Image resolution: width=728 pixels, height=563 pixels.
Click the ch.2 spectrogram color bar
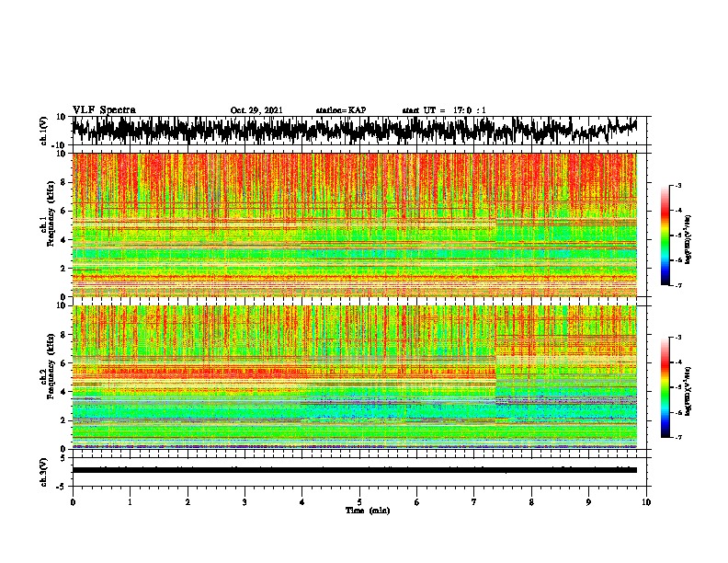665,387
